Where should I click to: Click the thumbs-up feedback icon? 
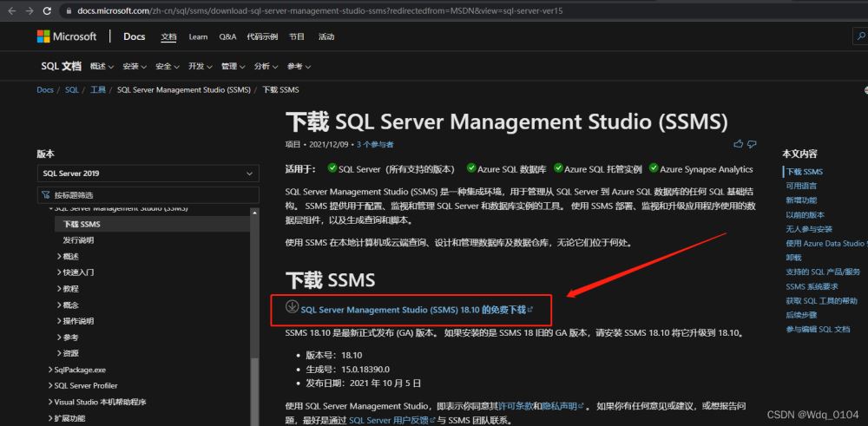point(738,143)
